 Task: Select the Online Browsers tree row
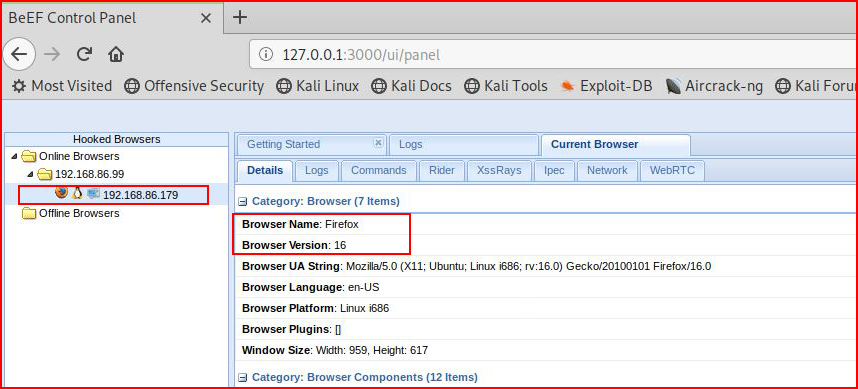tap(116, 156)
